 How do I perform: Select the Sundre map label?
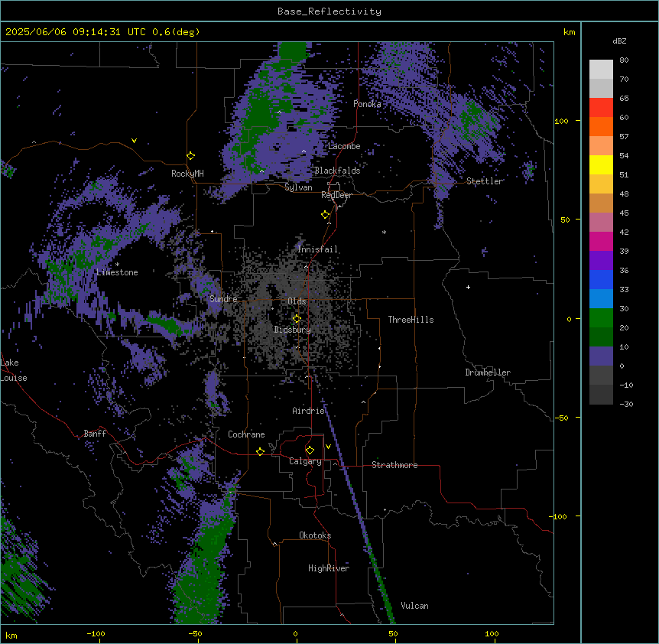pos(223,299)
